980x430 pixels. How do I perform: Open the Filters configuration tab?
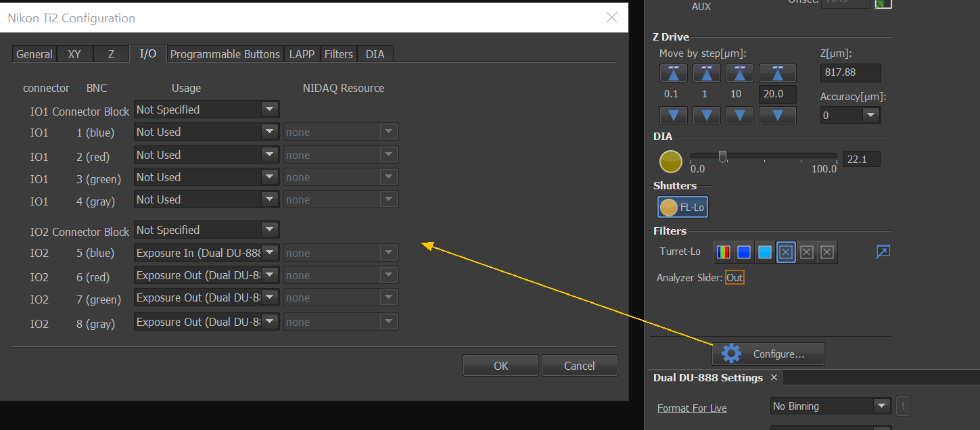(x=338, y=54)
